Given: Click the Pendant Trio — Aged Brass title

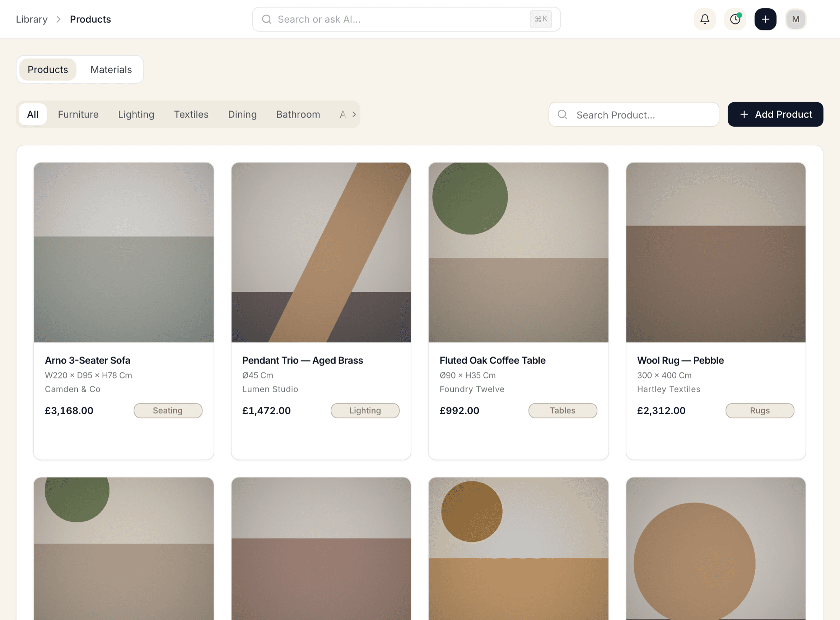Looking at the screenshot, I should pyautogui.click(x=303, y=360).
